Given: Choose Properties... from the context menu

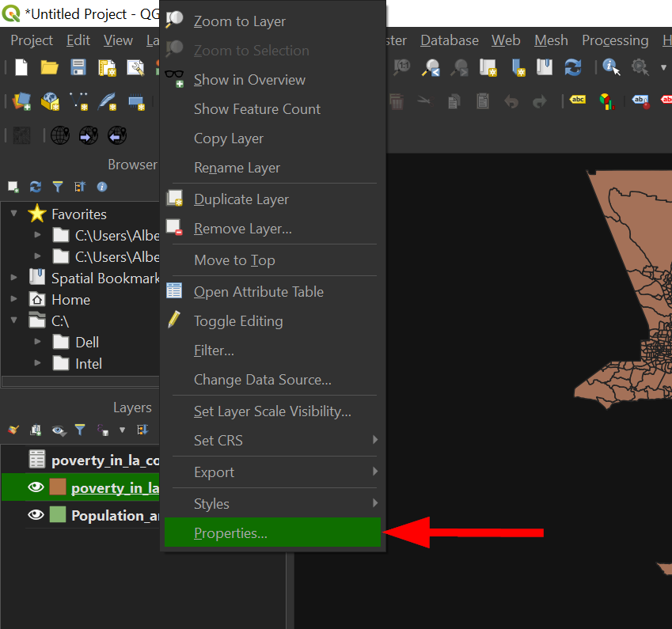Looking at the screenshot, I should 272,532.
